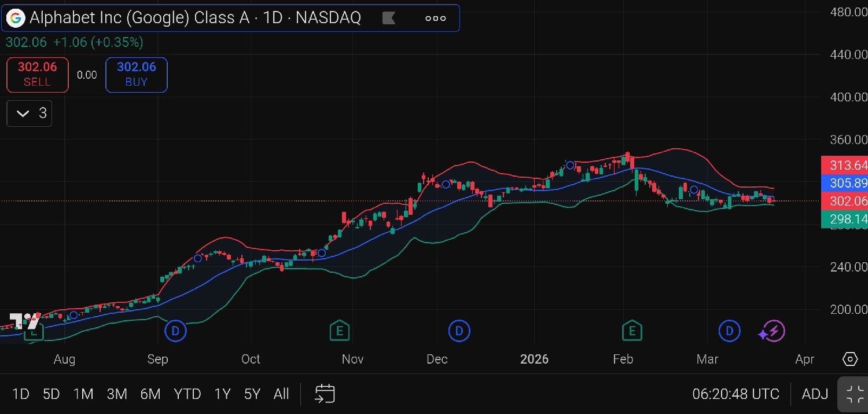Open the three-dots more options menu
This screenshot has height=414, width=868.
[435, 18]
